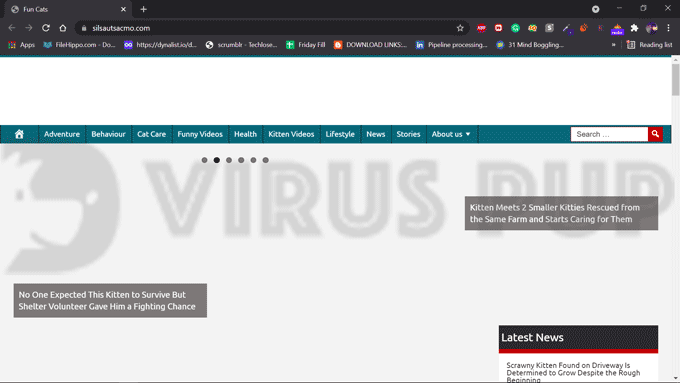This screenshot has width=680, height=383.
Task: Click the website home icon
Action: point(19,134)
